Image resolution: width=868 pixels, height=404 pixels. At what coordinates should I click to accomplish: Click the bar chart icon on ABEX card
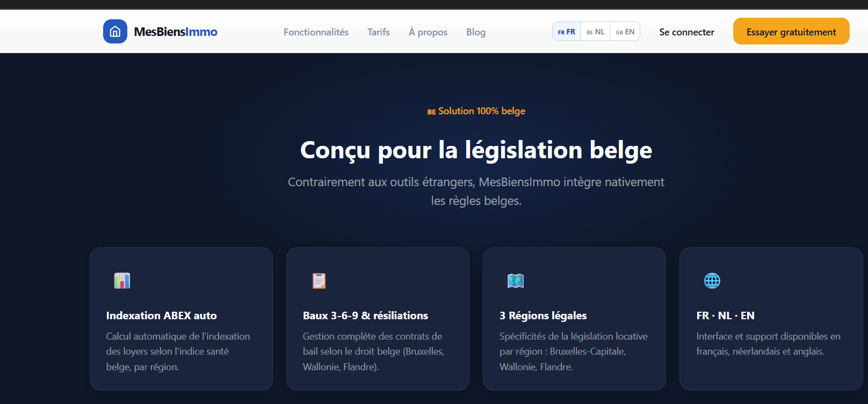(122, 281)
